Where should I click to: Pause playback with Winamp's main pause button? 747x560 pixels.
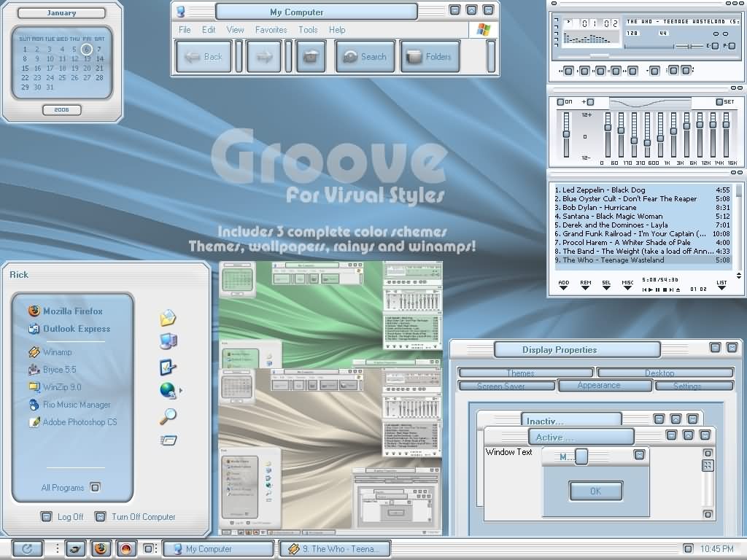600,71
